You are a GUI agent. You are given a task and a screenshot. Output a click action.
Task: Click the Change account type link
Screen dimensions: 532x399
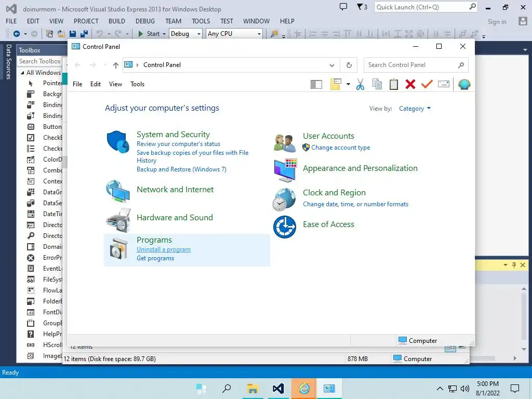tap(341, 148)
